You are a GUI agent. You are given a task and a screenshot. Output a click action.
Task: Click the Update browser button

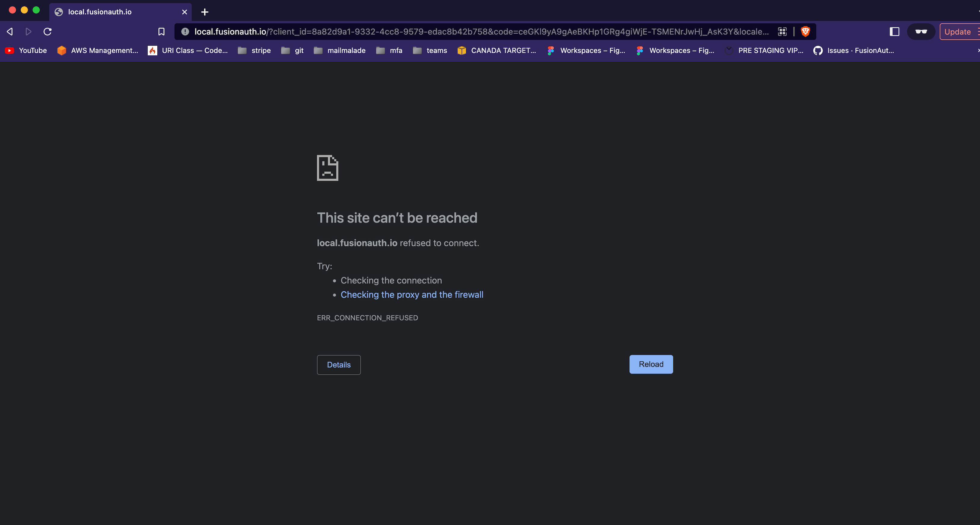(959, 32)
